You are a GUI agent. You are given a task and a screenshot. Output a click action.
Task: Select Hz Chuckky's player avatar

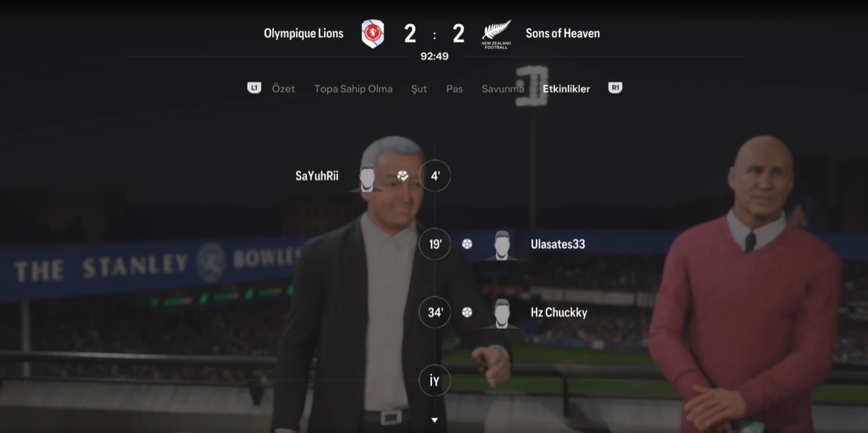pos(501,313)
